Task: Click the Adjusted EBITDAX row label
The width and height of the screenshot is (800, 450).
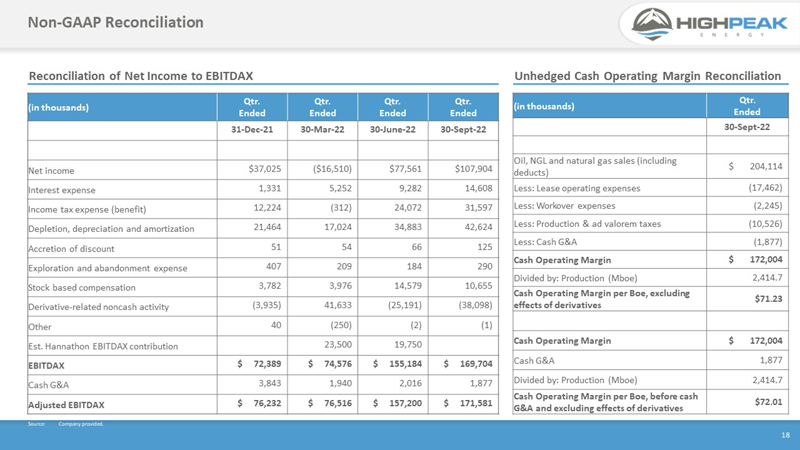Action: pyautogui.click(x=66, y=405)
